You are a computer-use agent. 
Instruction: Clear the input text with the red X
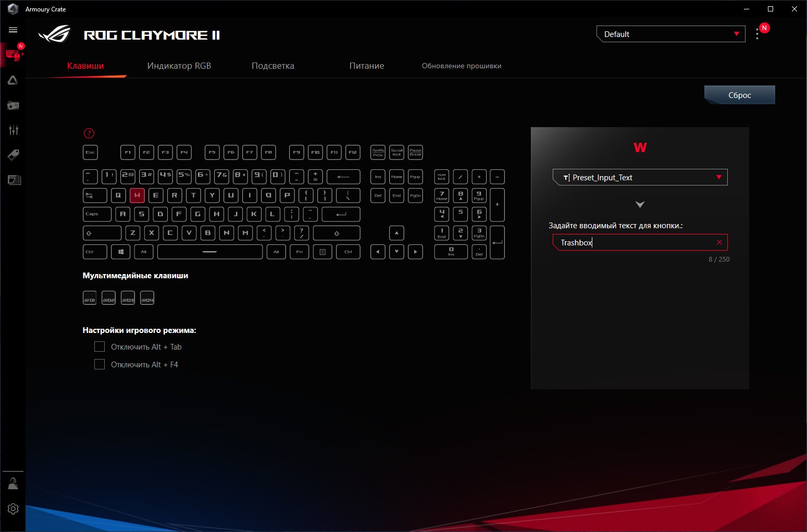click(719, 242)
